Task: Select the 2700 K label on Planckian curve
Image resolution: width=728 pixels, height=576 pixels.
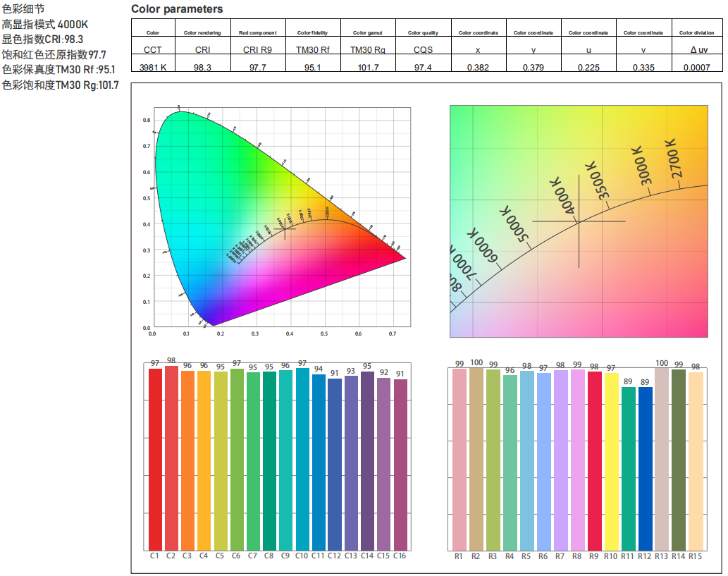Action: click(674, 159)
